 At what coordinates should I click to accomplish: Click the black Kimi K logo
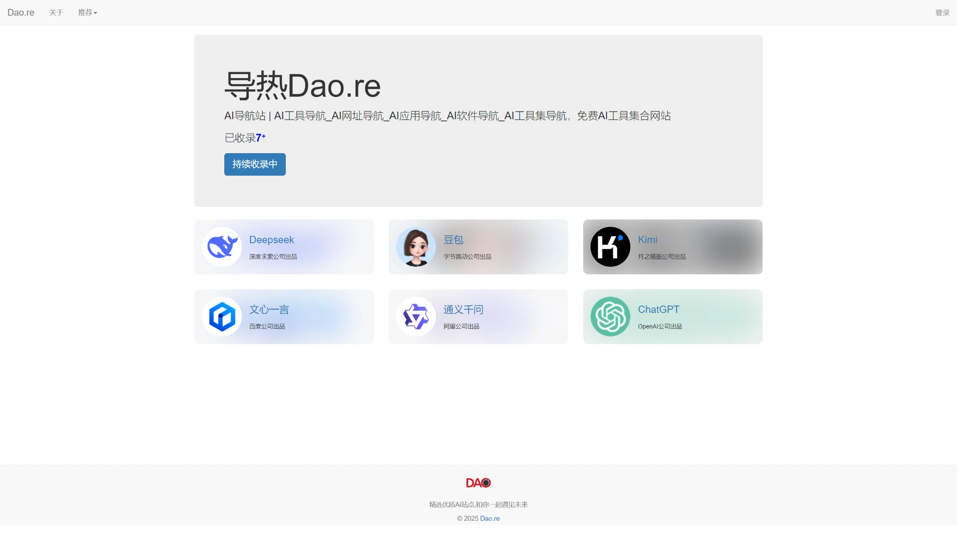610,247
